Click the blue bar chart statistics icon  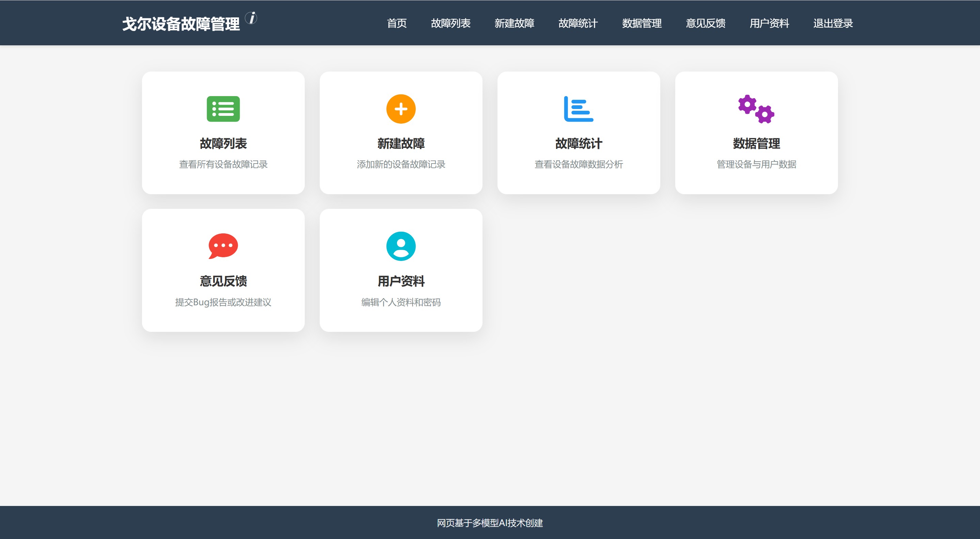[x=578, y=109]
